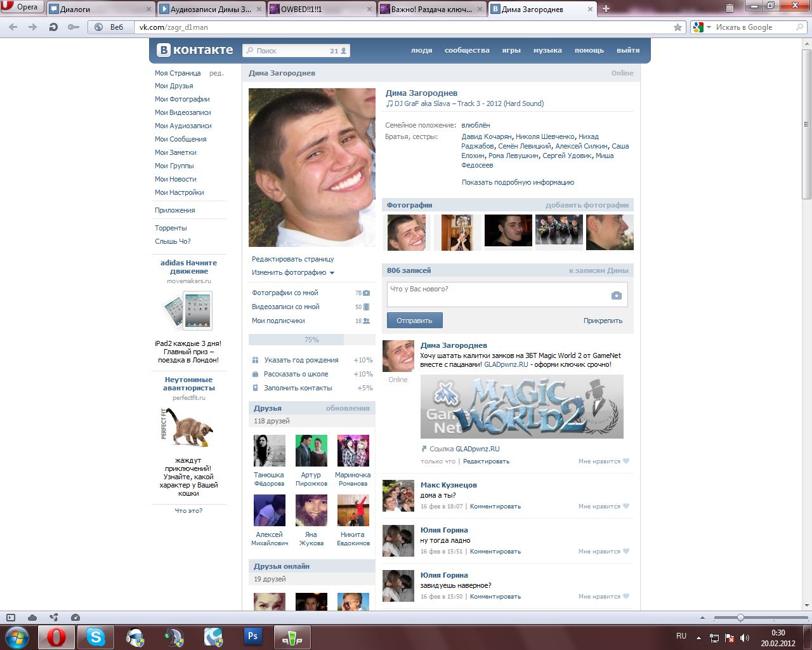Expand Показать подробную информацию
This screenshot has height=650, width=812.
click(518, 182)
